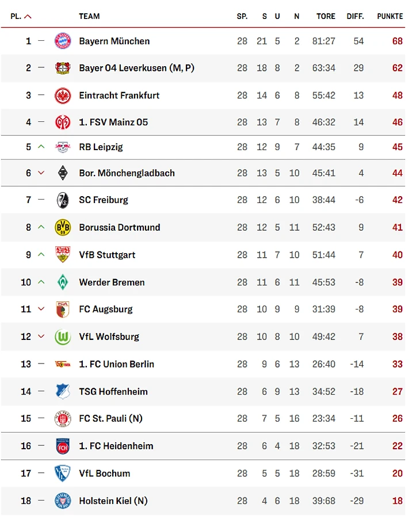The width and height of the screenshot is (420, 516).
Task: Click the RB Leipzig bulls logo
Action: [x=63, y=147]
